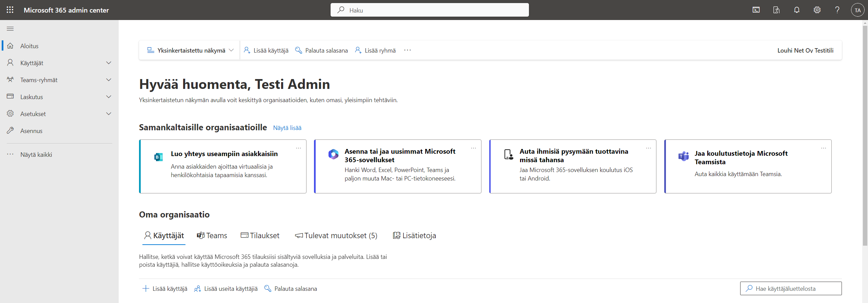
Task: Open more options on Jaa koulutustietoja card
Action: [823, 148]
